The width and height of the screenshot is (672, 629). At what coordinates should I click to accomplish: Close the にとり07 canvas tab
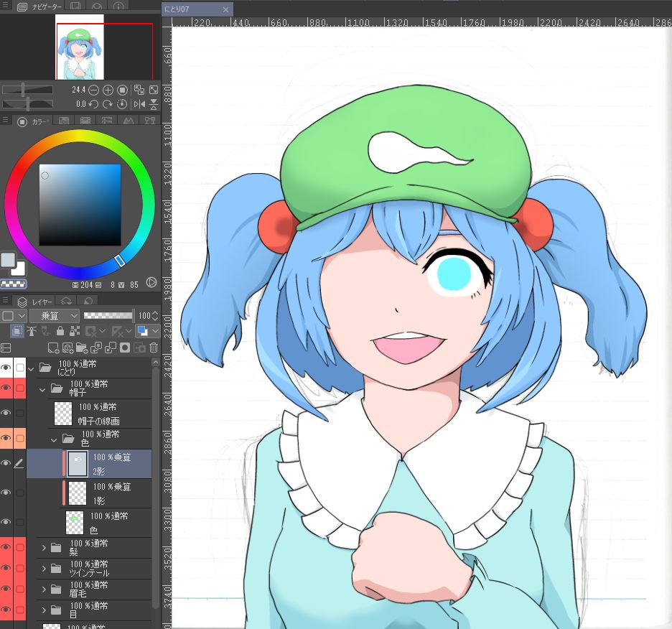(226, 9)
